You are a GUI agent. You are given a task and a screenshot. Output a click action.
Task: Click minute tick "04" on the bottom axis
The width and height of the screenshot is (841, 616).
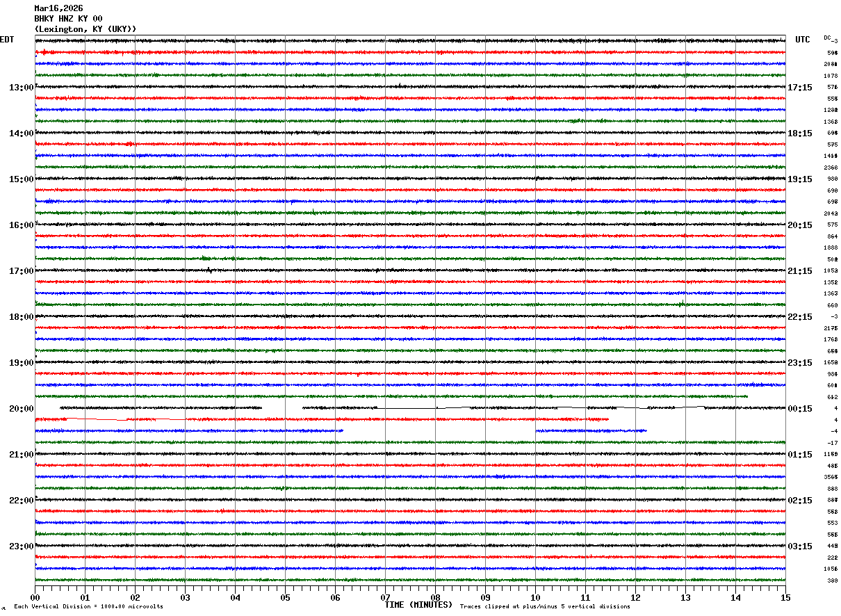pos(235,597)
